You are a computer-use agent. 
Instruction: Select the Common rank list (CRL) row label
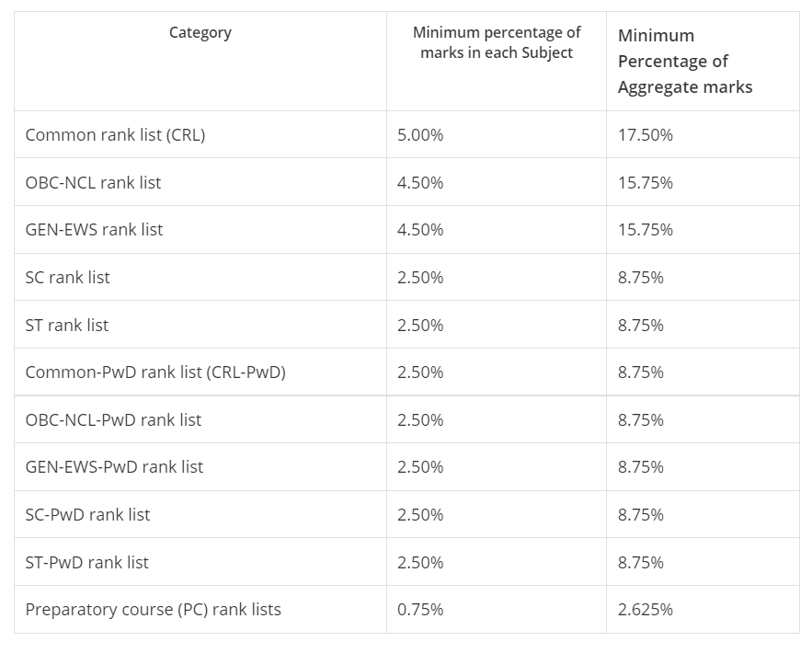pyautogui.click(x=115, y=135)
